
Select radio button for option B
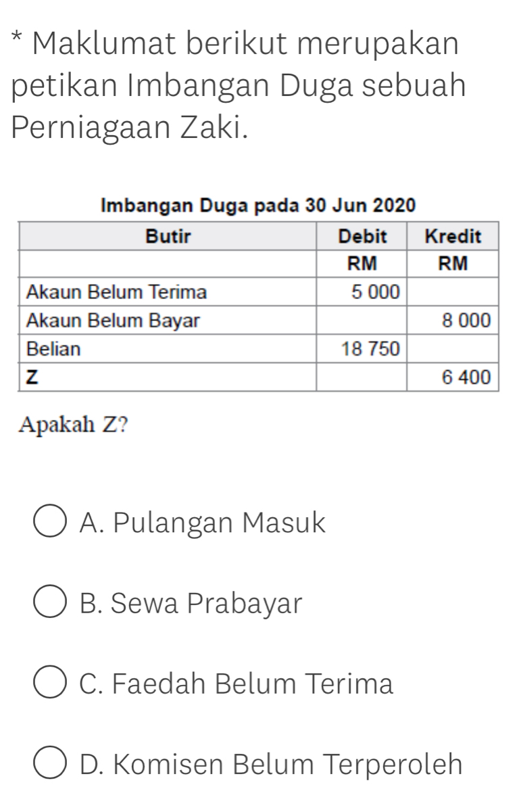pyautogui.click(x=49, y=602)
